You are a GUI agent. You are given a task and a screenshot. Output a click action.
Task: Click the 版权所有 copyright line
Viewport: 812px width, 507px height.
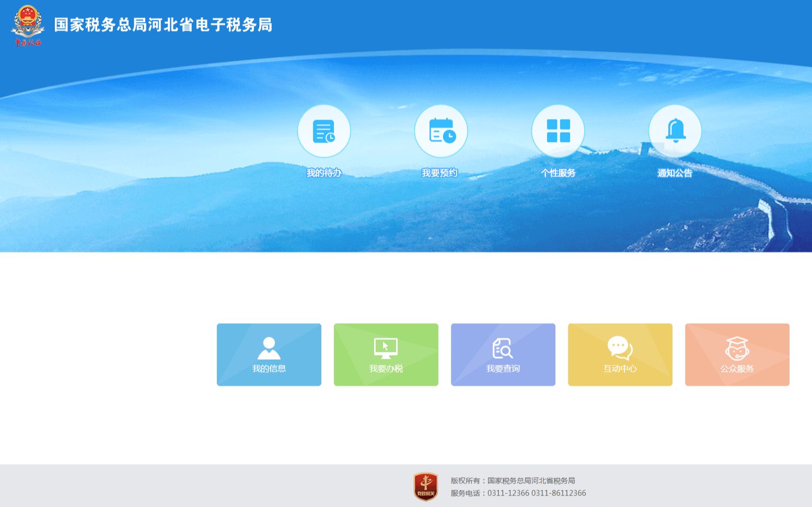pos(513,480)
